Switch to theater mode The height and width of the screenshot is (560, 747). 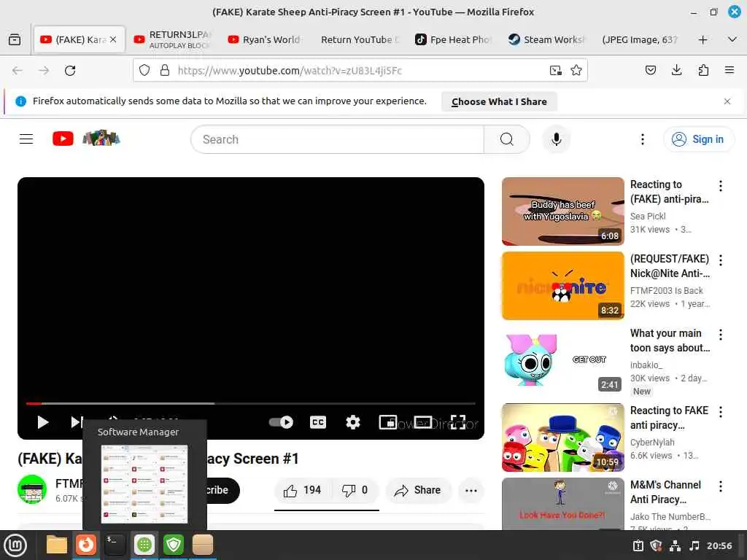(x=422, y=422)
